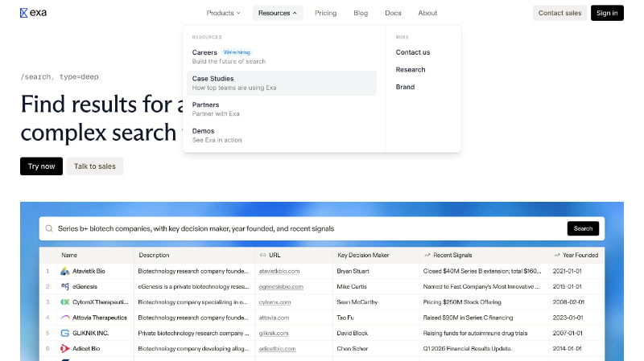The image size is (644, 361).
Task: Select Case Studies in Resources menu
Action: (x=281, y=83)
